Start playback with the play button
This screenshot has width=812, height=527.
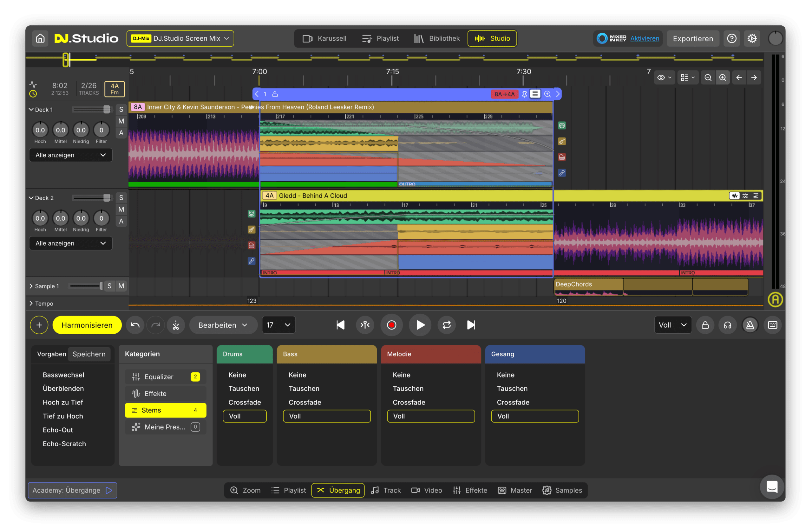pyautogui.click(x=420, y=325)
